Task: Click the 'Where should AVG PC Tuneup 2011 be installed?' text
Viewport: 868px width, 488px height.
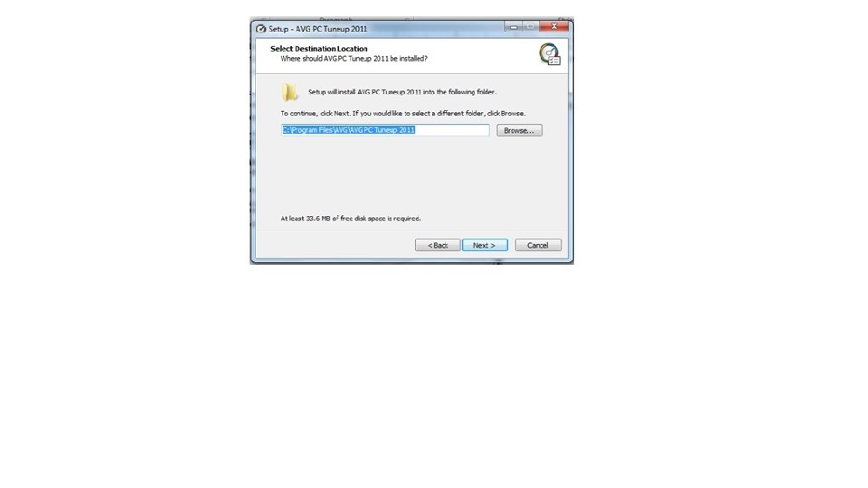Action: click(354, 59)
